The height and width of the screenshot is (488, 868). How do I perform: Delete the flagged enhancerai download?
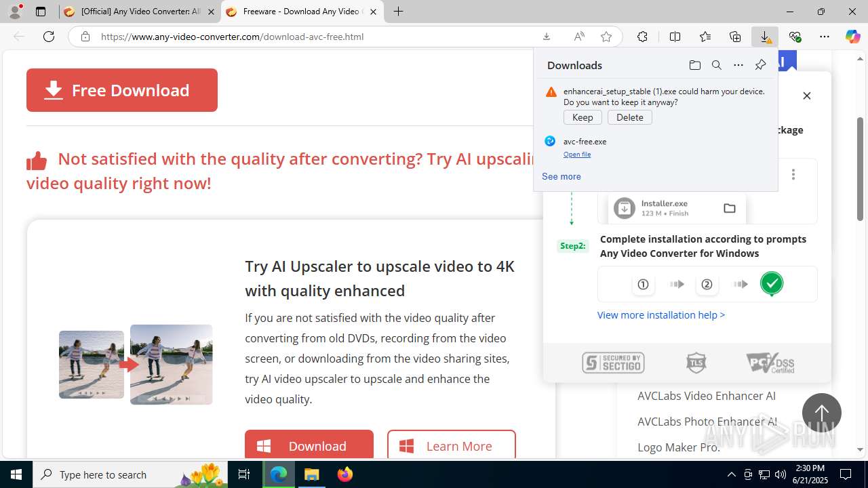(x=630, y=117)
